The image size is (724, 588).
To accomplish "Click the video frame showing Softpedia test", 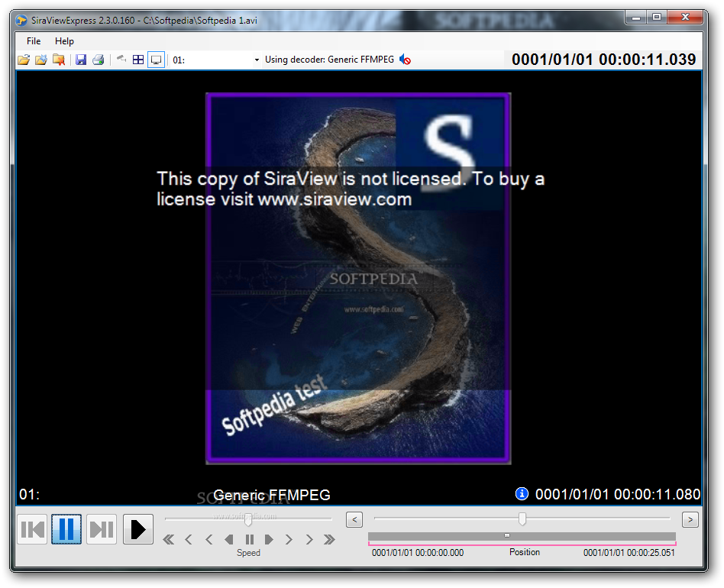I will pos(358,278).
